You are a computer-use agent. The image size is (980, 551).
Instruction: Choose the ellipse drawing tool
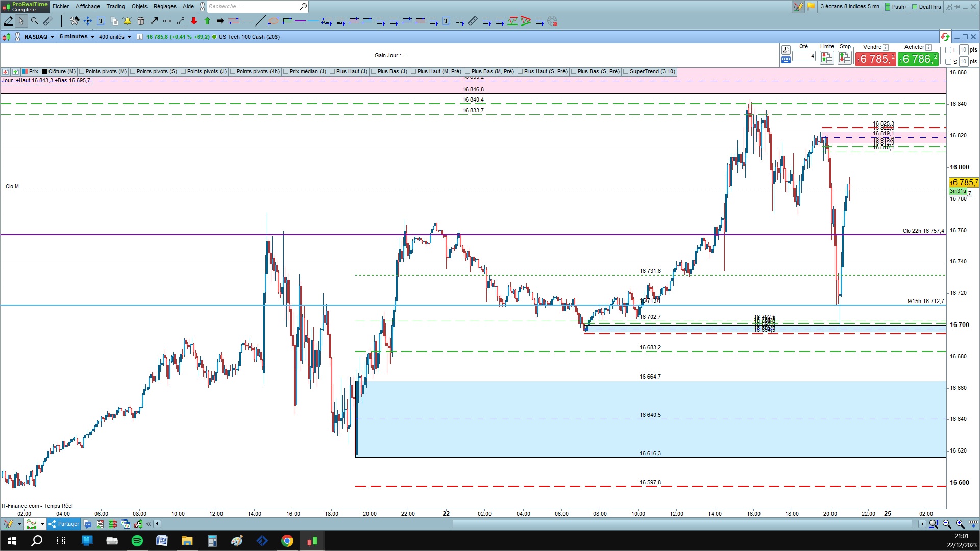pyautogui.click(x=274, y=21)
